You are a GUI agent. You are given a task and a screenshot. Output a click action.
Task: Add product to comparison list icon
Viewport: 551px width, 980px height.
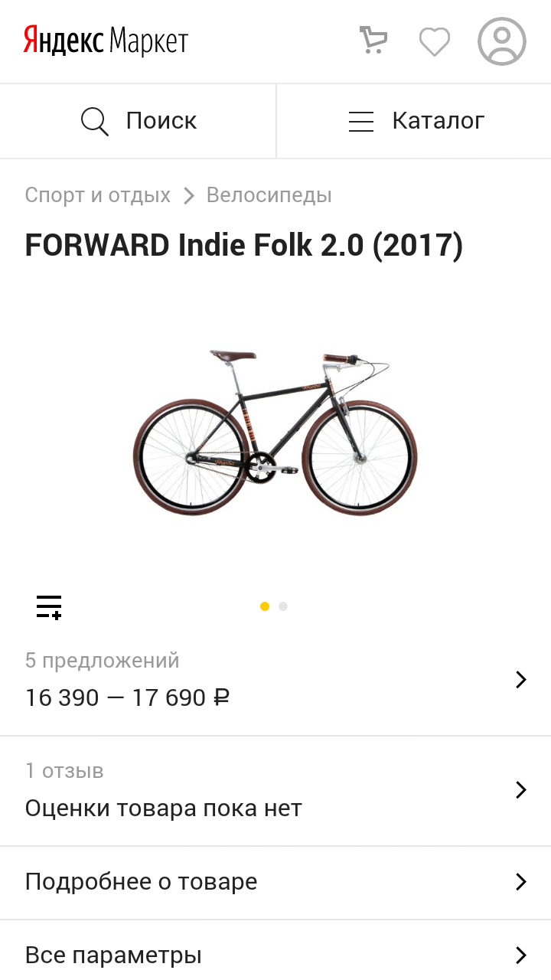pos(49,606)
